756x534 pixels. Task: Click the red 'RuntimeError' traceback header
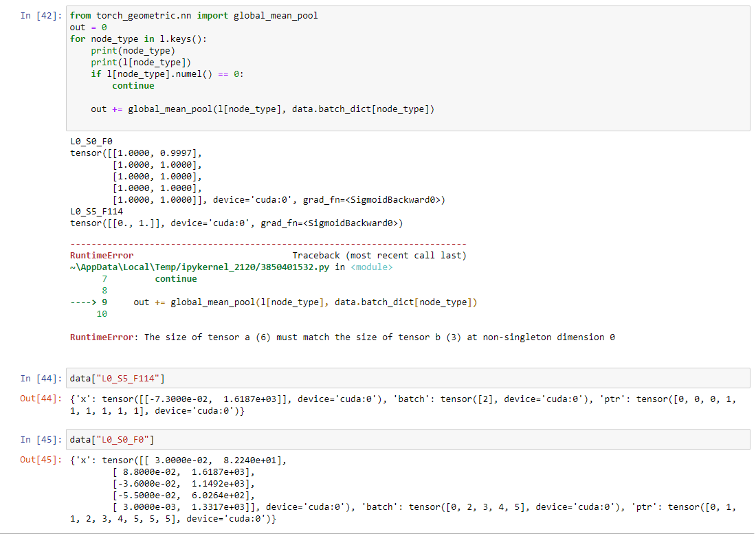tap(102, 256)
